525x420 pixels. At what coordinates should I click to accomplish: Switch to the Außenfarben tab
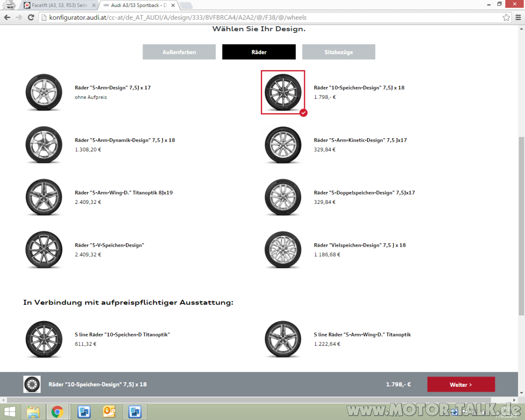179,52
